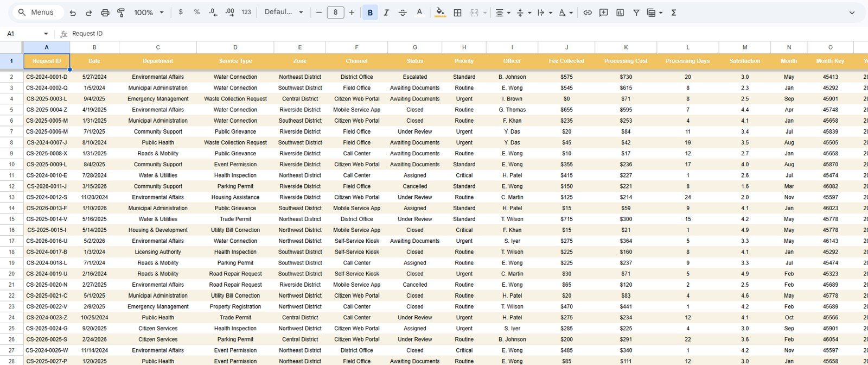Select the Month Key cell 46143
This screenshot has width=868, height=365.
830,241
